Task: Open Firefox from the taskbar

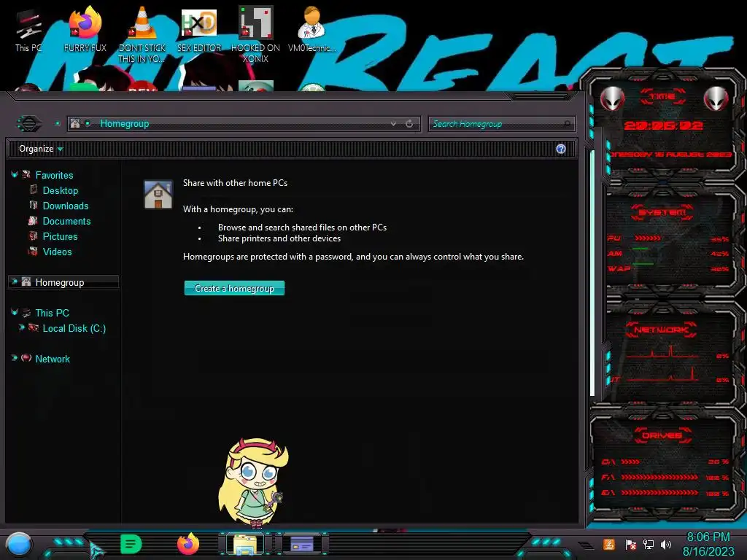Action: (188, 544)
